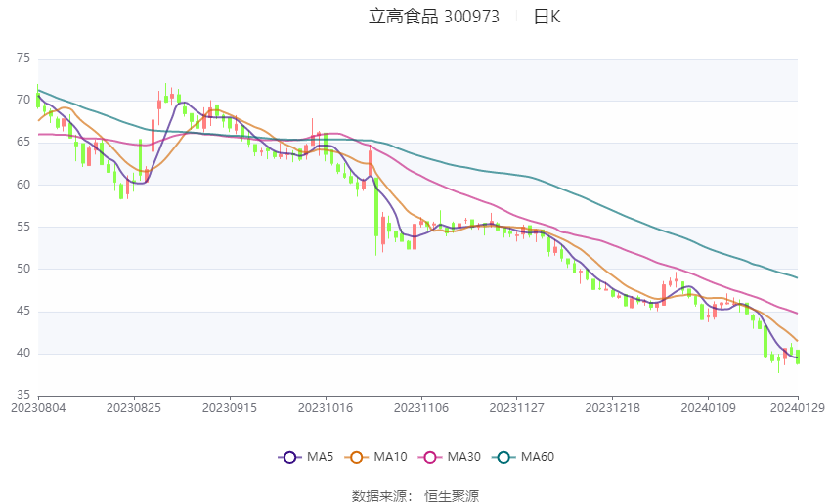Click the 恒生聚源 data source text
Image resolution: width=831 pixels, height=504 pixels.
452,496
